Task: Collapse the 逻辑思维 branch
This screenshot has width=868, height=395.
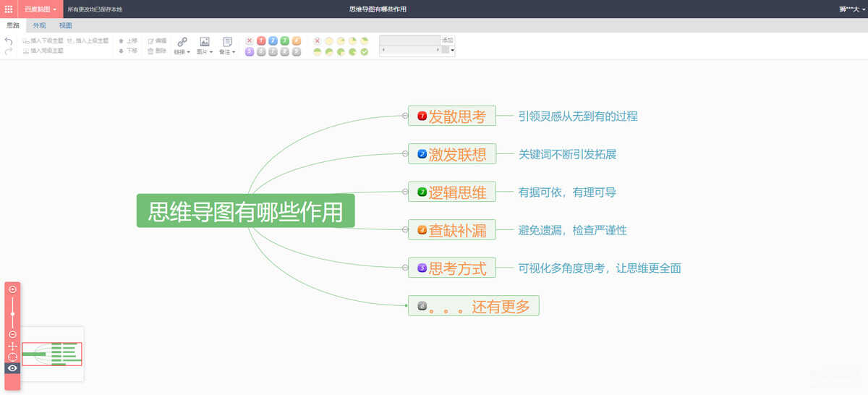Action: pos(405,192)
